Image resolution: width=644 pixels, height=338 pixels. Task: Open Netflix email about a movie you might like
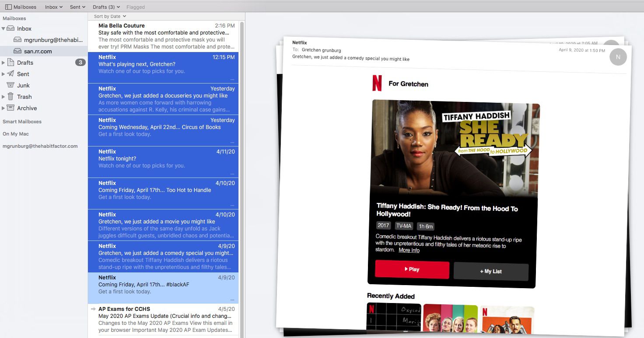click(x=163, y=225)
